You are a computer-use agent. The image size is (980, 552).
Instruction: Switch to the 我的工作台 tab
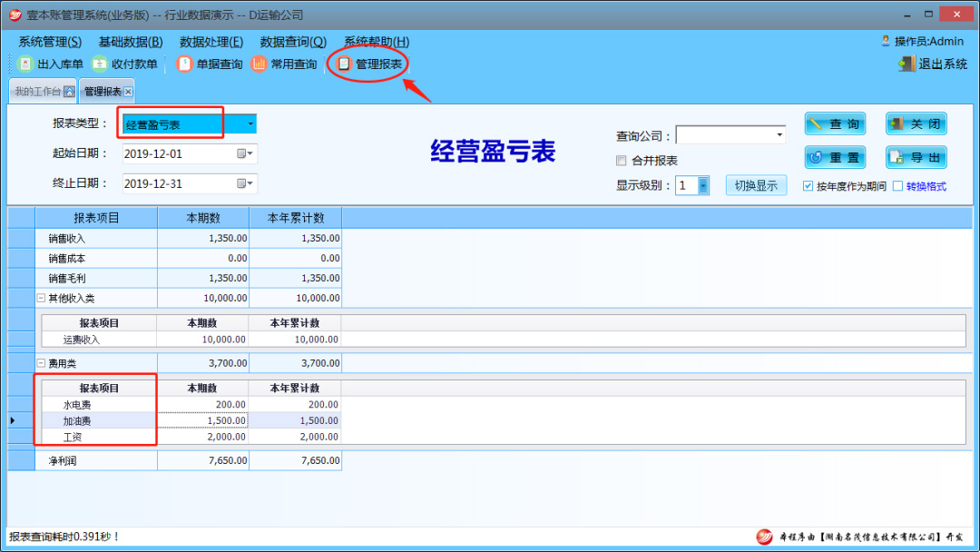coord(37,92)
